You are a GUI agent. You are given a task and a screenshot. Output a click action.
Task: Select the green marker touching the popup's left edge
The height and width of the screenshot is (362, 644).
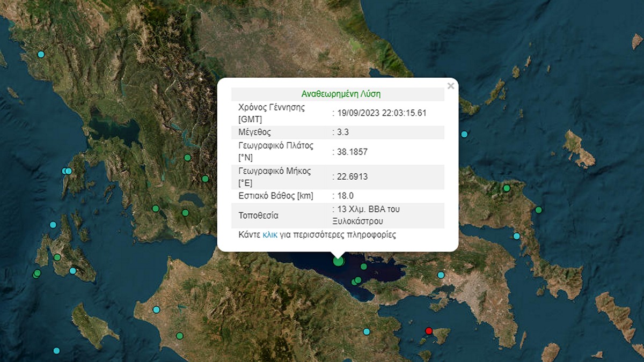tap(205, 179)
